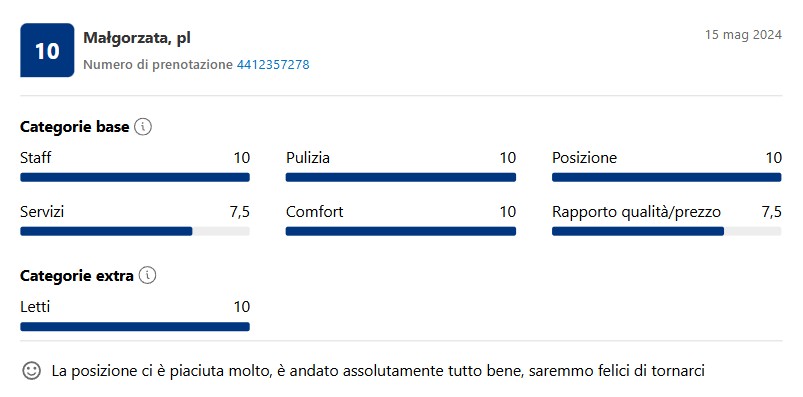The width and height of the screenshot is (803, 397).
Task: Open booking number 4412357278 link
Action: pos(273,65)
